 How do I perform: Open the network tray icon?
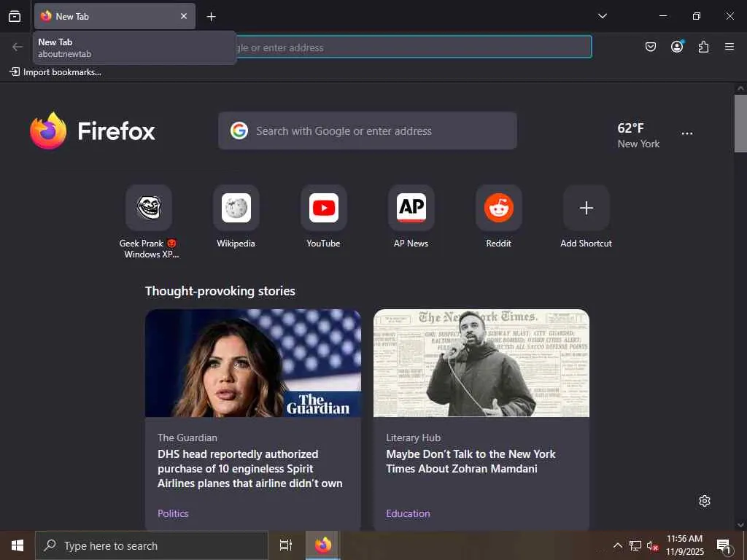coord(635,545)
